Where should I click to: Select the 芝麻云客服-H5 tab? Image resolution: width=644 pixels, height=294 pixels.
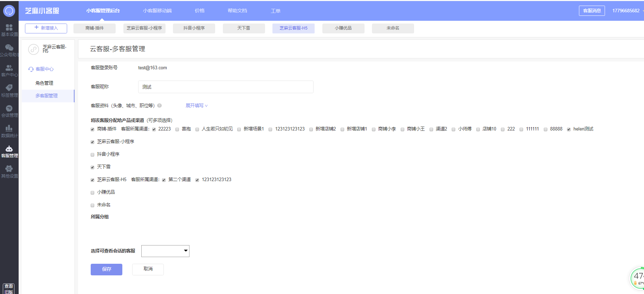point(294,28)
